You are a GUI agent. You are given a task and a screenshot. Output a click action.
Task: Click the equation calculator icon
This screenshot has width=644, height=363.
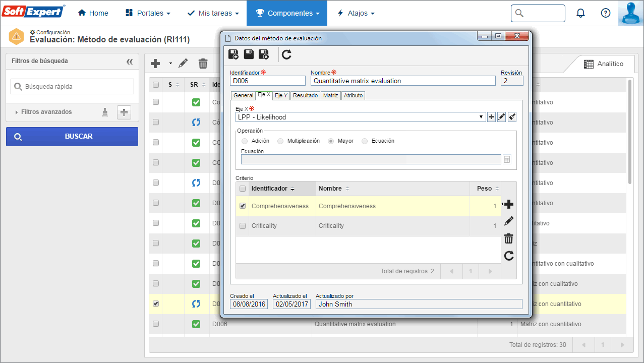tap(507, 159)
